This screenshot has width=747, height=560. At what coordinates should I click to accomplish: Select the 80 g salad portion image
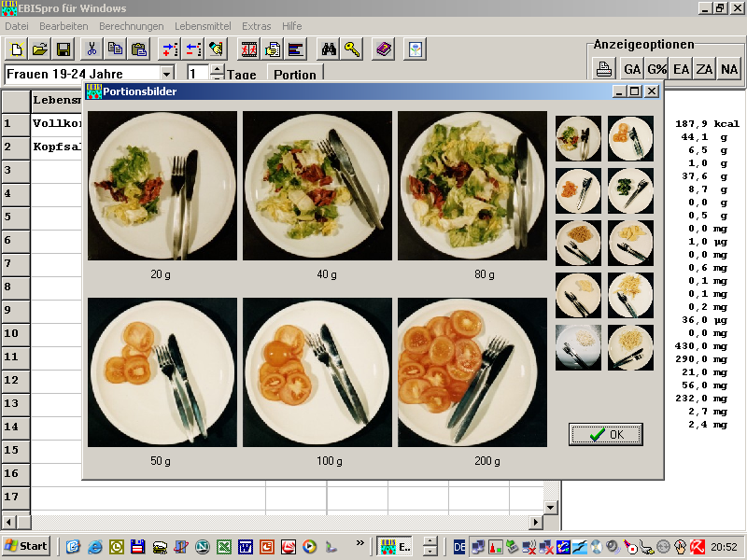pos(472,186)
